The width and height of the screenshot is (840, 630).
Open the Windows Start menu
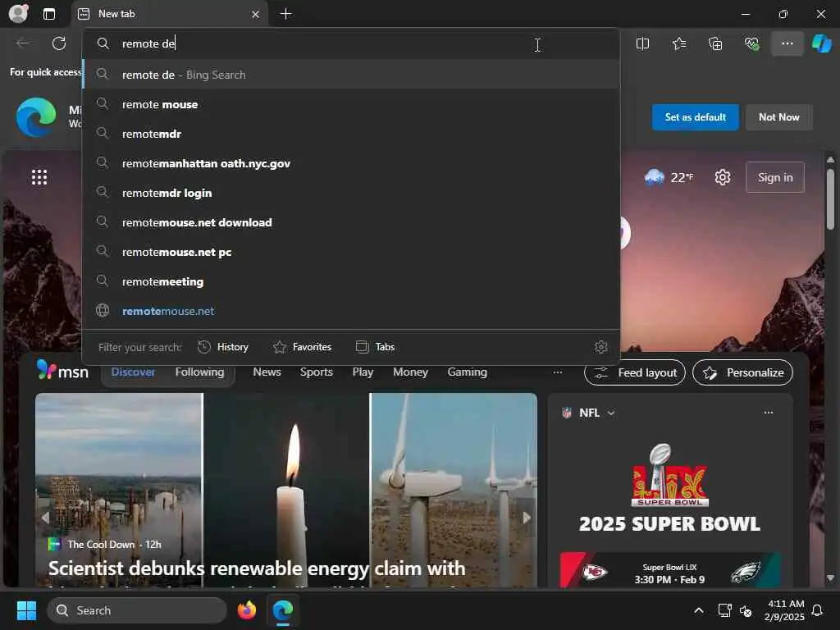pos(26,610)
